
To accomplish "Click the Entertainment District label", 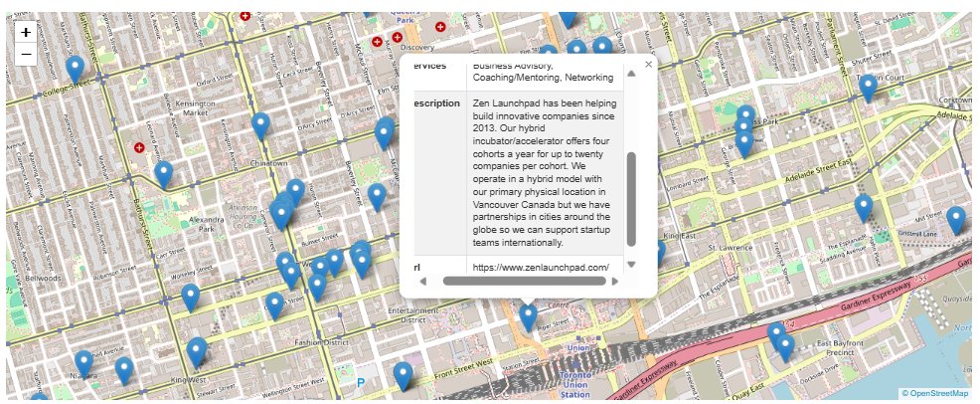I will coord(413,315).
